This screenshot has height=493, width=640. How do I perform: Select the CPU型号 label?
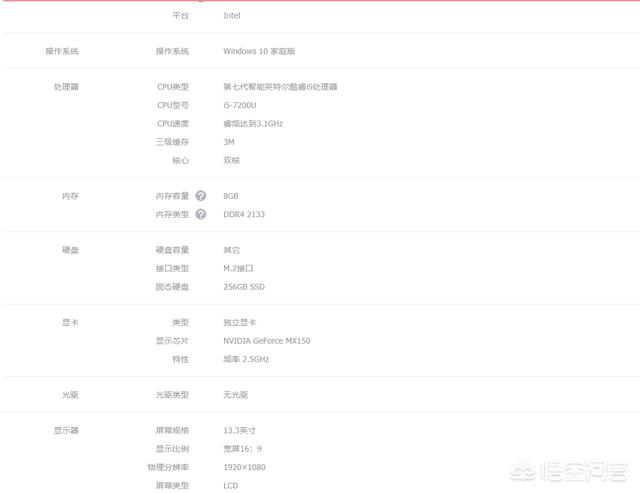click(x=173, y=105)
